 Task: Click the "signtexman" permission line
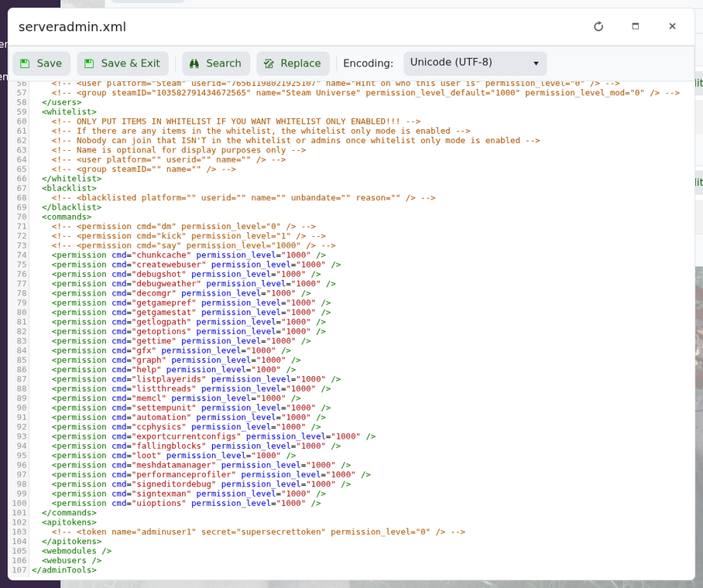point(189,494)
